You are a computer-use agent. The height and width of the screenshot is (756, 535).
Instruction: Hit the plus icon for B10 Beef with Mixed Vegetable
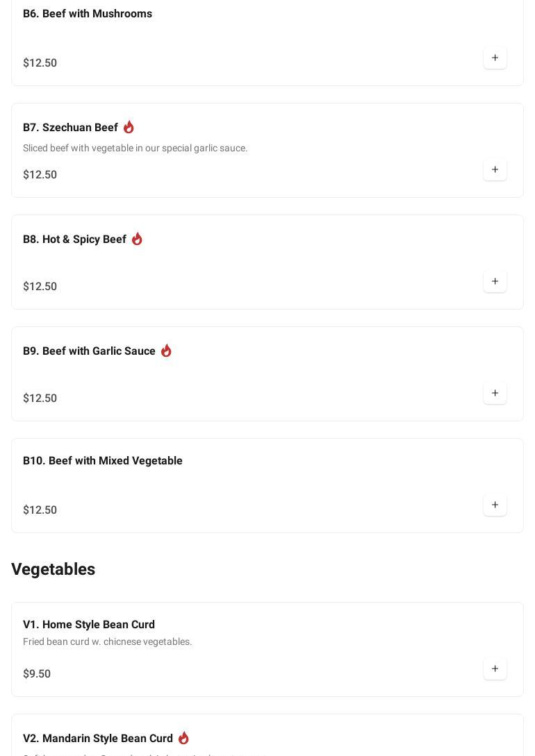[x=495, y=505]
